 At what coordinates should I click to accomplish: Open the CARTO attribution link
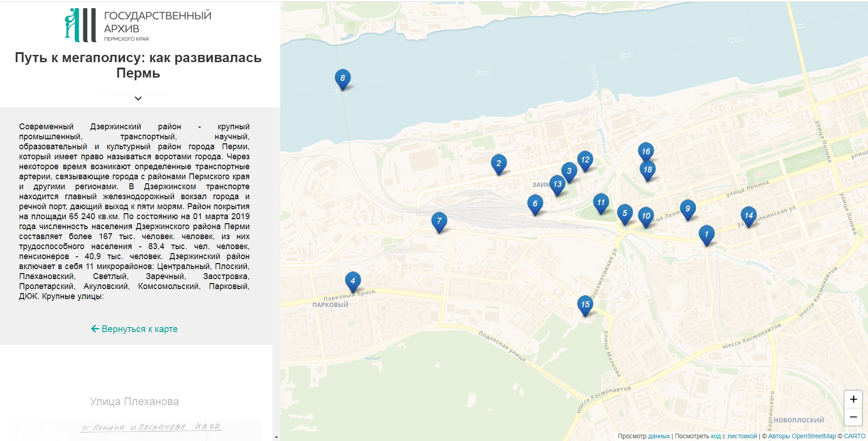point(854,436)
